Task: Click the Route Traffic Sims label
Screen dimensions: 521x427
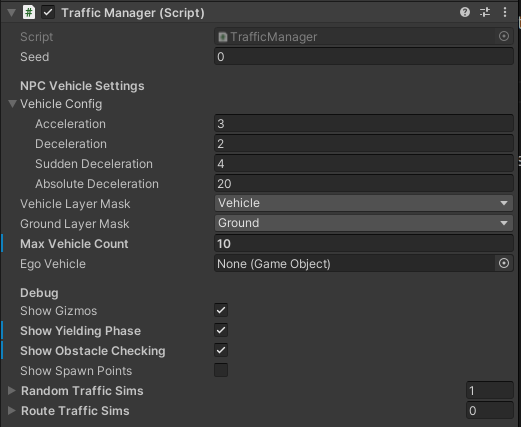Action: tap(75, 411)
